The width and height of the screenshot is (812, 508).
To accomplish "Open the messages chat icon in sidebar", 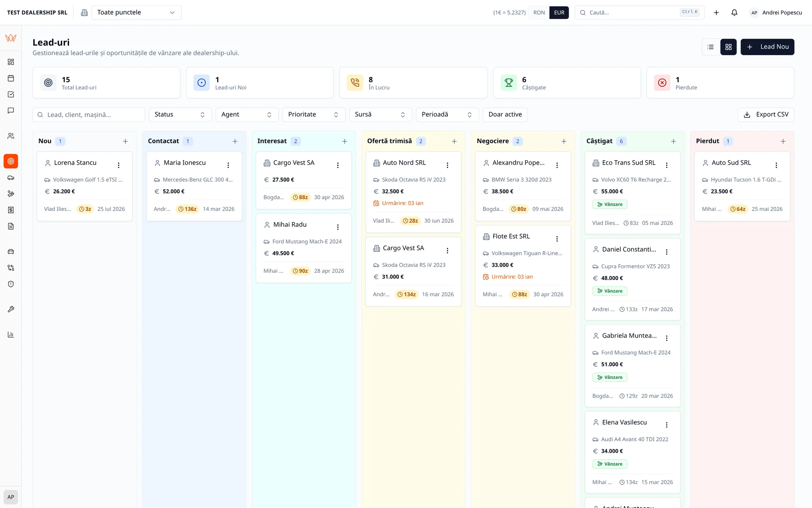I will 11,111.
